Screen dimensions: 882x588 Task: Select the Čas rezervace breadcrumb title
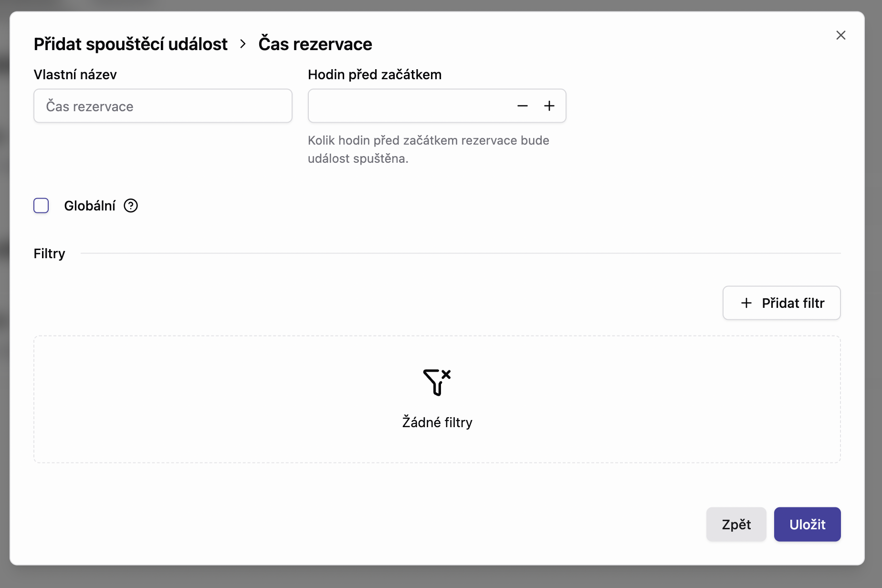(x=315, y=44)
